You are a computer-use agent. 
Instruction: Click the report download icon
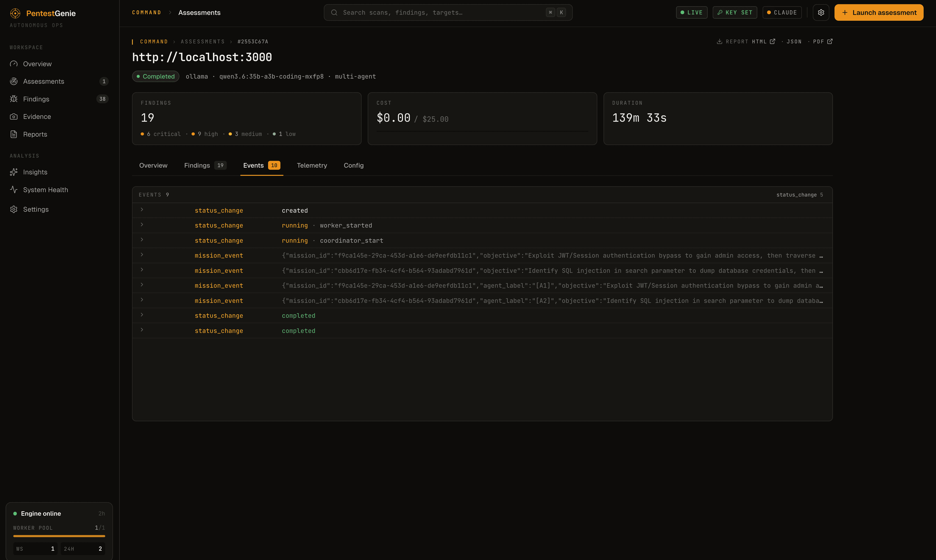[x=719, y=41]
